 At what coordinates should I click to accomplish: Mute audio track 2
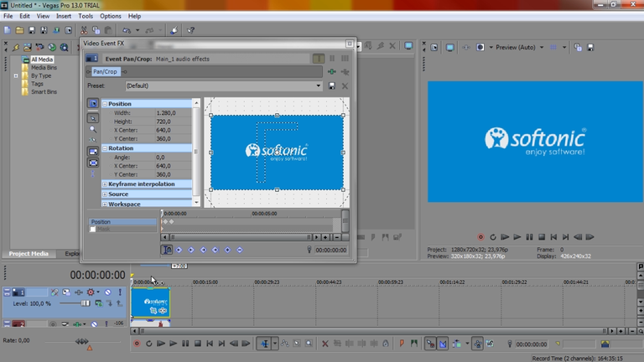point(94,323)
